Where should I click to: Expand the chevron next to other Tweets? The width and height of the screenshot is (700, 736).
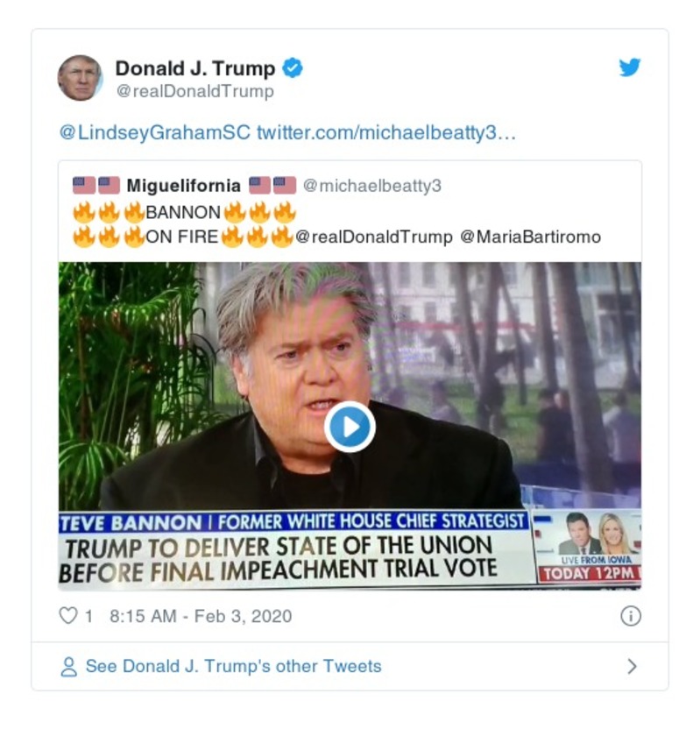pyautogui.click(x=630, y=666)
